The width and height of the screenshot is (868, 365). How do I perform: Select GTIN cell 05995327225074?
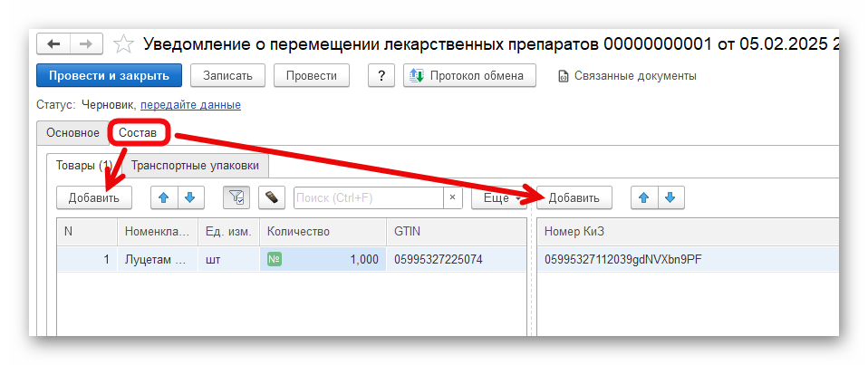coord(457,259)
